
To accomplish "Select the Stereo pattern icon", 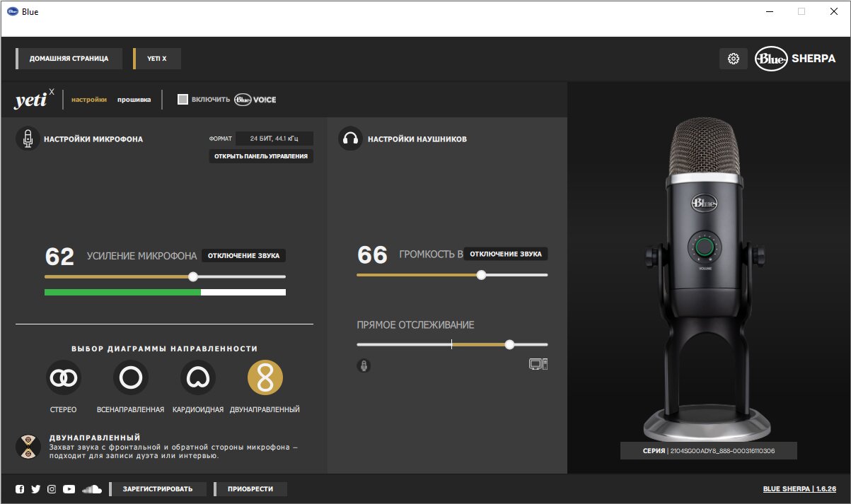I will coord(64,378).
